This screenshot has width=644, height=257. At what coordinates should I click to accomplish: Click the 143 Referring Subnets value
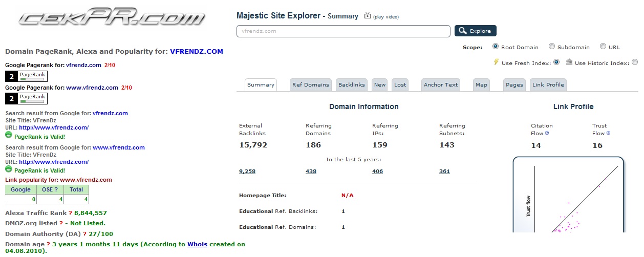pos(447,145)
